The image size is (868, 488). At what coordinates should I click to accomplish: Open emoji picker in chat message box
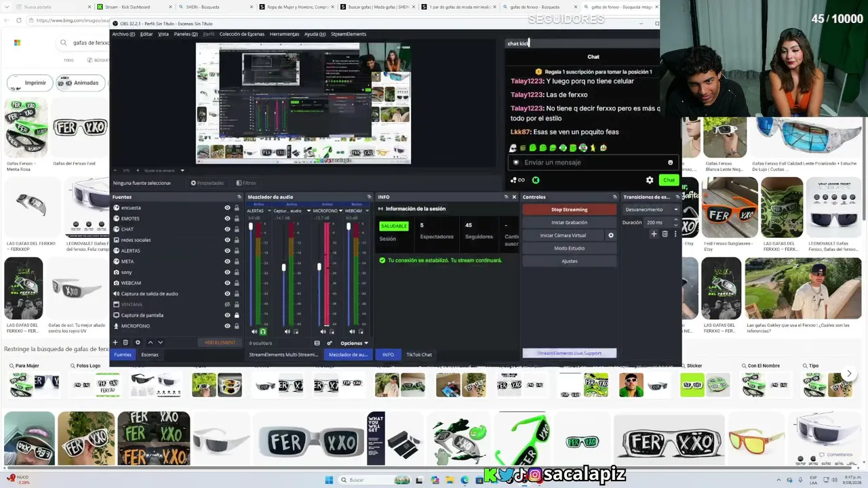(670, 163)
